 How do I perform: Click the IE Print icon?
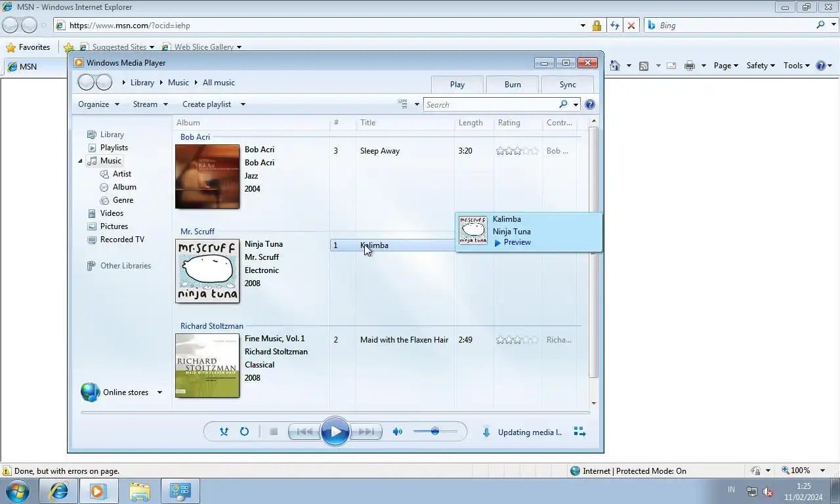(x=689, y=66)
